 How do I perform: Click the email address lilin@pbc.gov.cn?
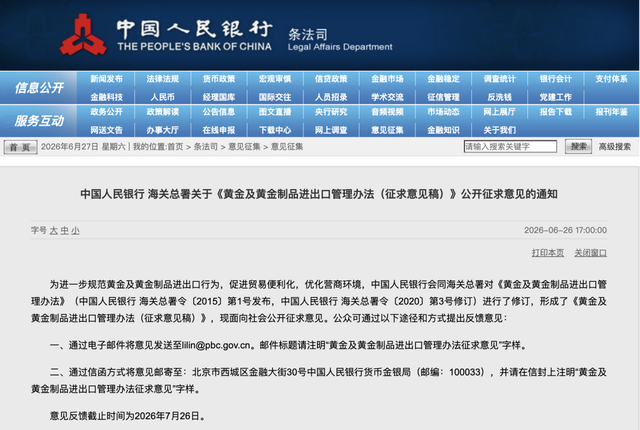(x=216, y=346)
